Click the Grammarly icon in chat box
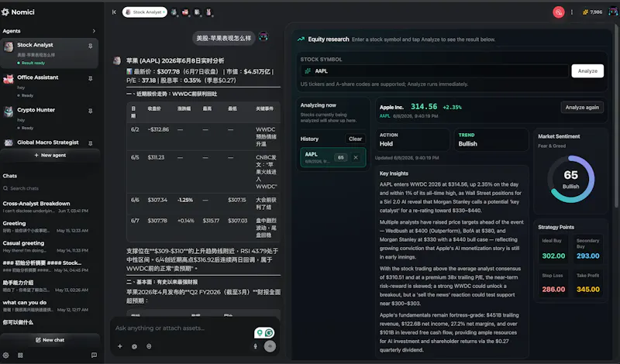The image size is (620, 364). click(x=269, y=333)
